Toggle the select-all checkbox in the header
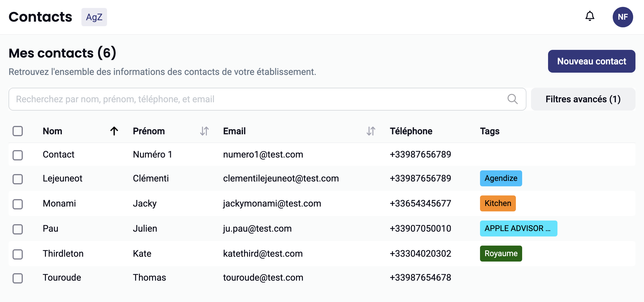 [18, 131]
